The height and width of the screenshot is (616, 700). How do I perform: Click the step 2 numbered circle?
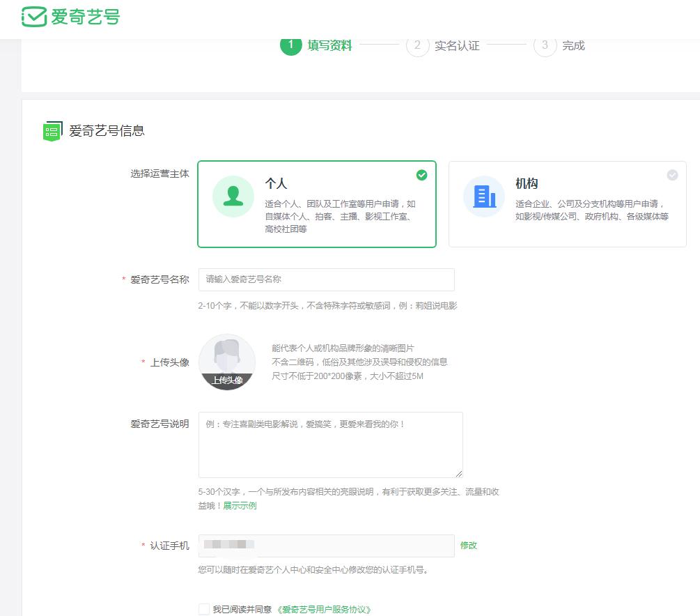(x=417, y=45)
